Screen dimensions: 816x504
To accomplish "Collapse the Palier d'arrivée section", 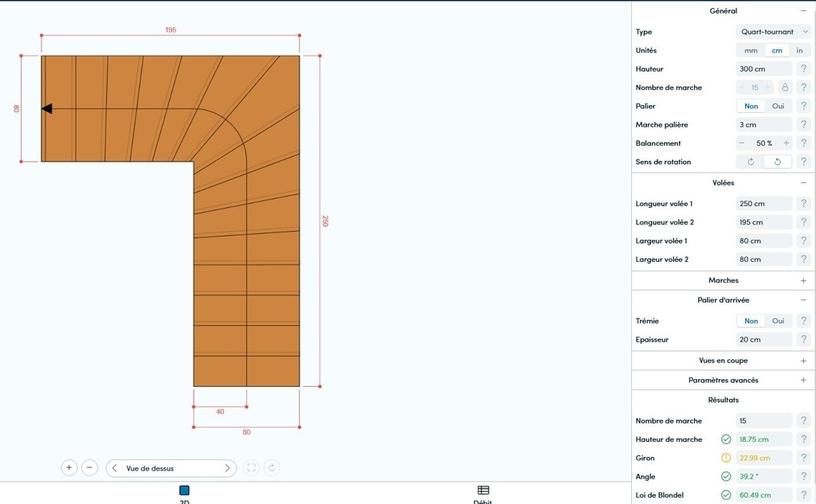I will click(803, 300).
